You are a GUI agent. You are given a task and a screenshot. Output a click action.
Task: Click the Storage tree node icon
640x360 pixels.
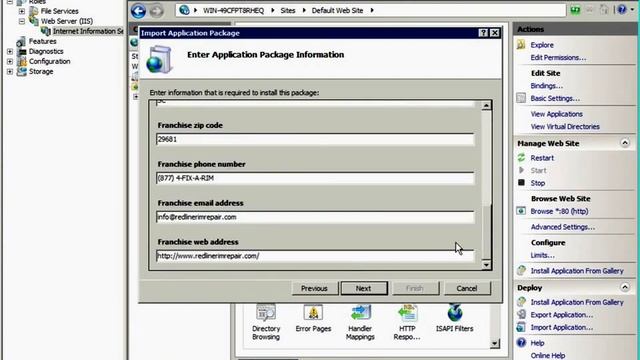[x=22, y=71]
